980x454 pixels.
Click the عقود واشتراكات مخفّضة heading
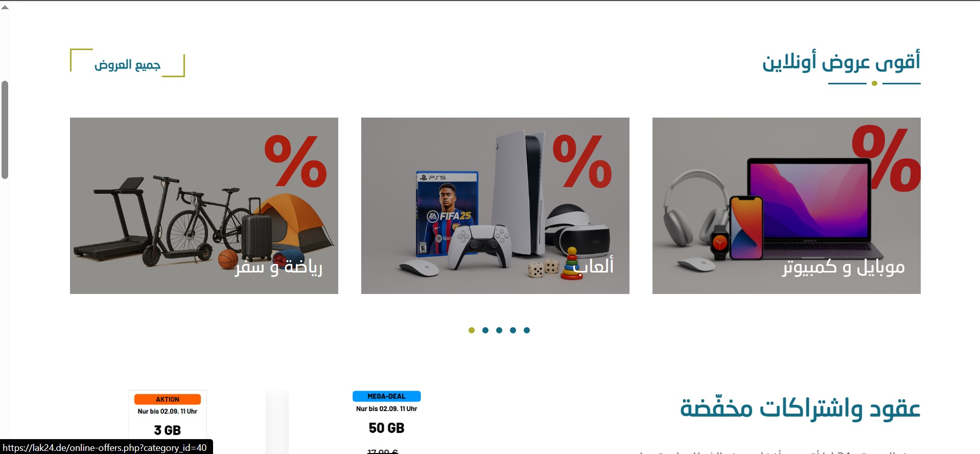800,408
